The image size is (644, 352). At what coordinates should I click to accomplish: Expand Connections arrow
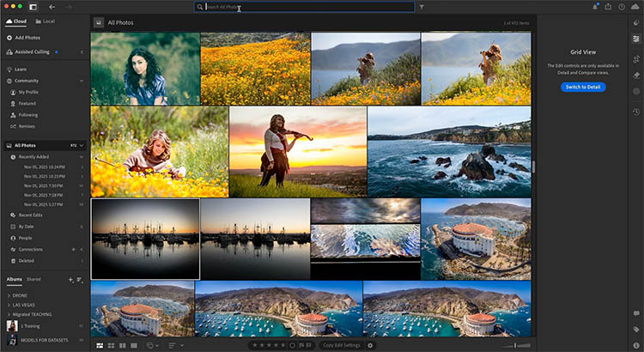point(82,249)
